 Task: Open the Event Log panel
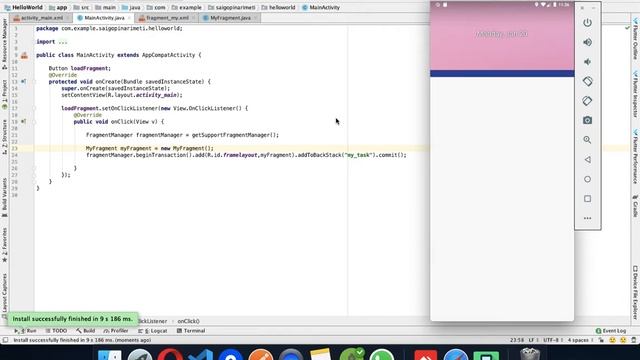611,331
